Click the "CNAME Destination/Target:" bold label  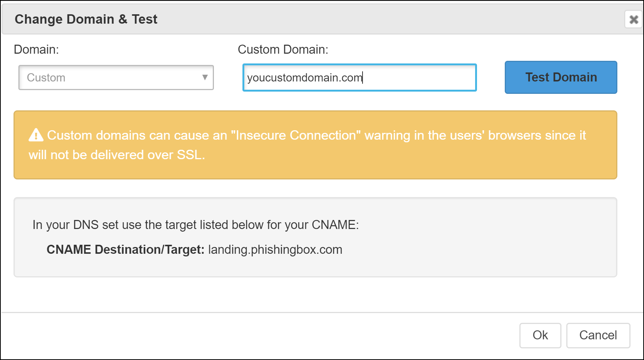click(x=125, y=250)
